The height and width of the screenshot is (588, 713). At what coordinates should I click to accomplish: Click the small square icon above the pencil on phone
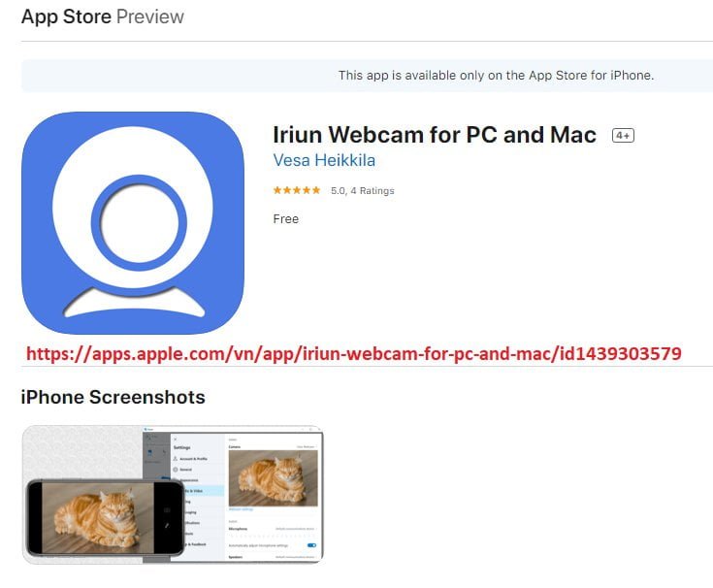tap(167, 510)
